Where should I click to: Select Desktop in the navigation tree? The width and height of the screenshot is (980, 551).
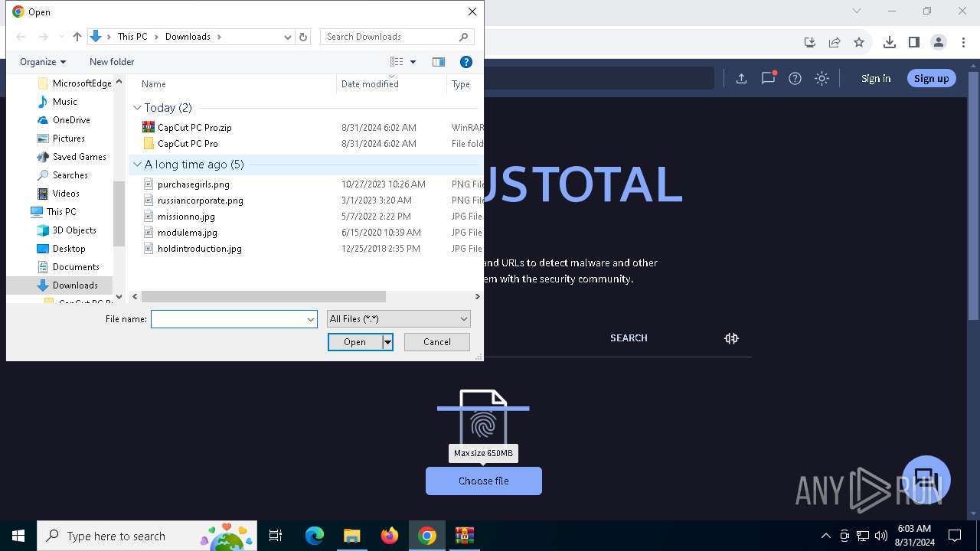pos(69,249)
